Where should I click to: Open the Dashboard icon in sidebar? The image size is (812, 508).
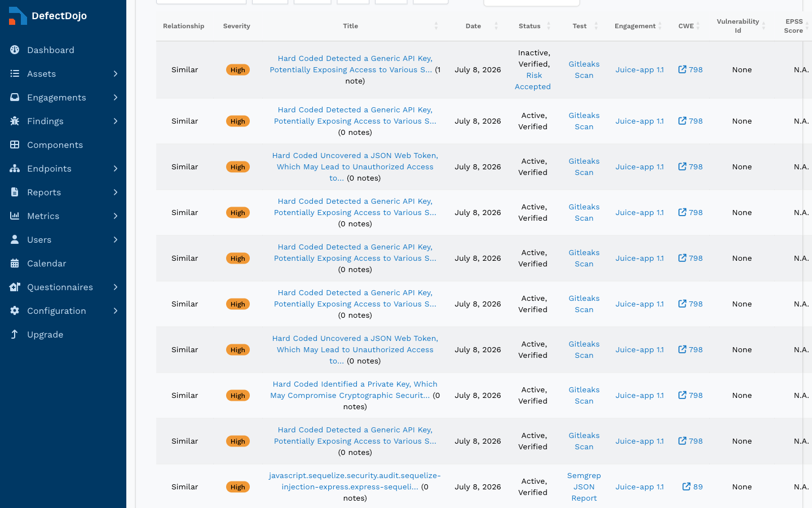15,50
